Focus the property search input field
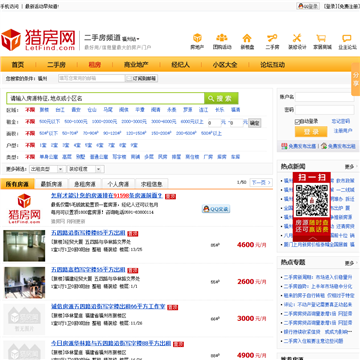Screen dimensions: 360x360 pos(105,98)
